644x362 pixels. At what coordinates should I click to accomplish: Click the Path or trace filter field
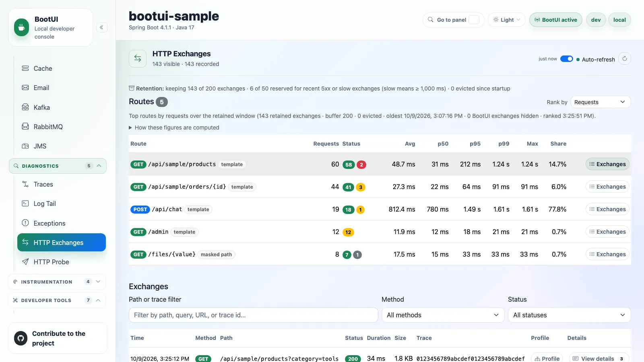253,315
